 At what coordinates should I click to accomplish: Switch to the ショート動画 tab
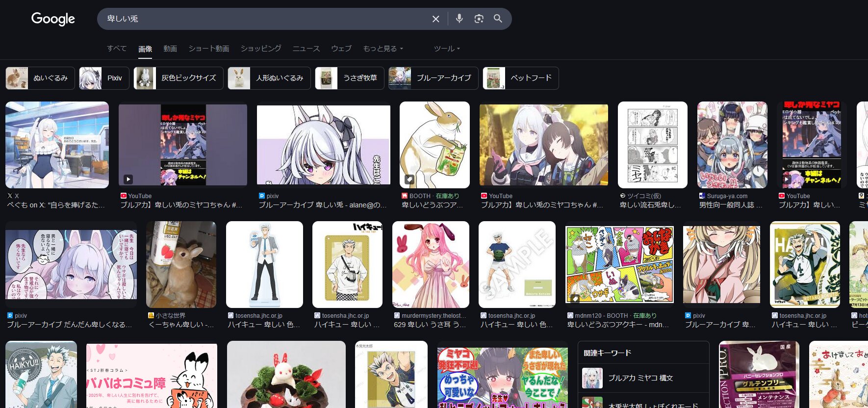[209, 48]
